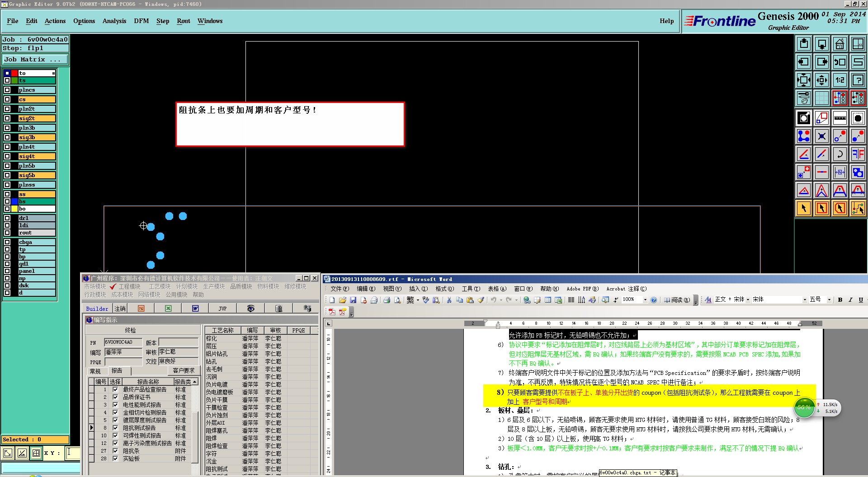Click the delete X feature tool icon
The image size is (868, 477).
(x=821, y=136)
